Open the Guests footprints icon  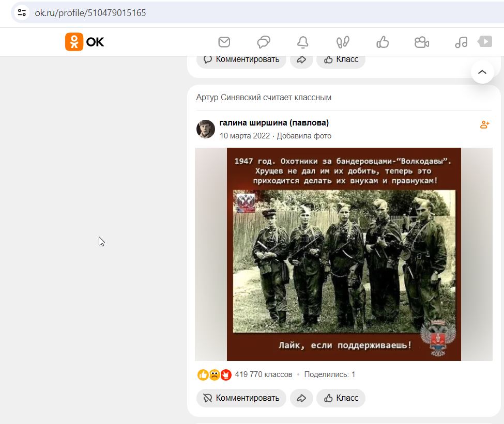[343, 42]
